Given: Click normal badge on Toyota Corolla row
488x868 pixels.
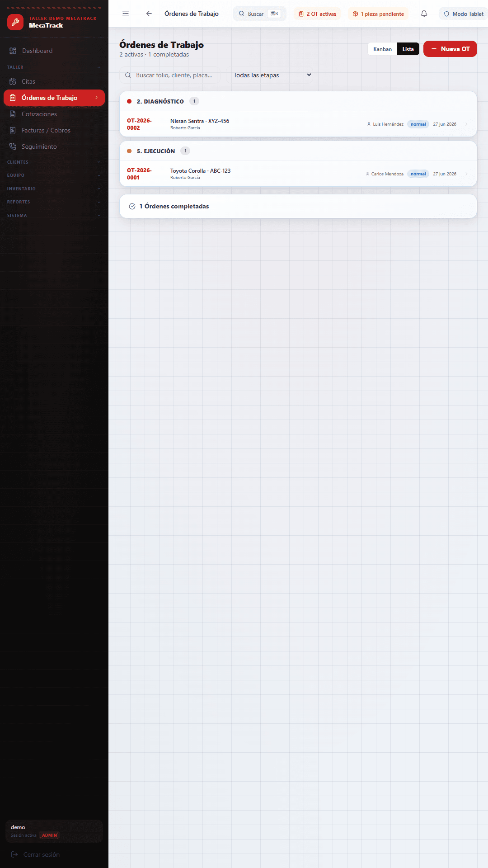Looking at the screenshot, I should (418, 174).
